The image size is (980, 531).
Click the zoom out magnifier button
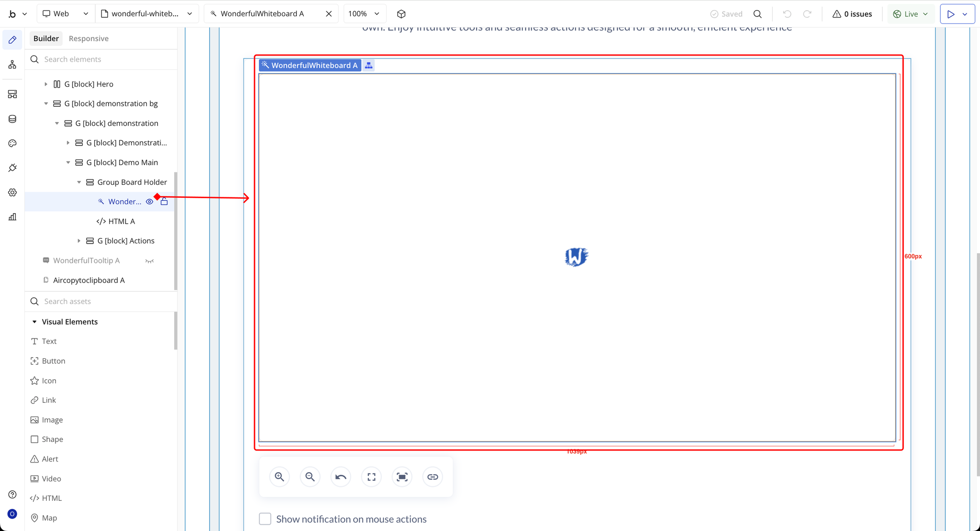pos(310,477)
